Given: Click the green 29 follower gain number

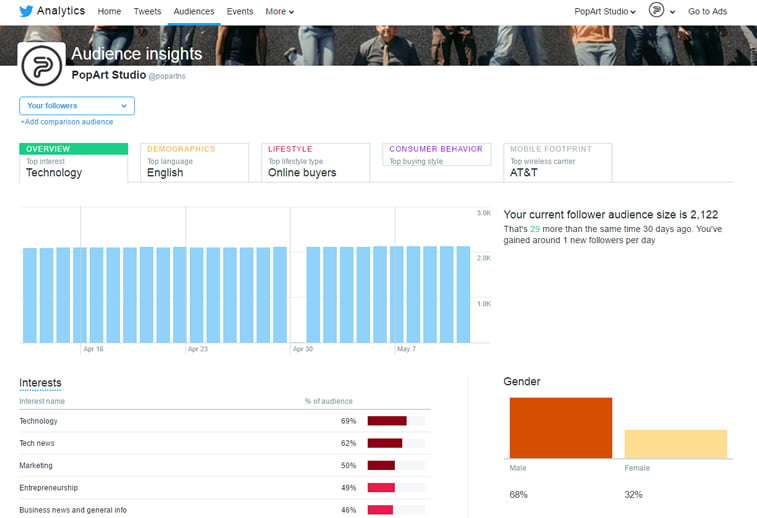Looking at the screenshot, I should coord(535,229).
